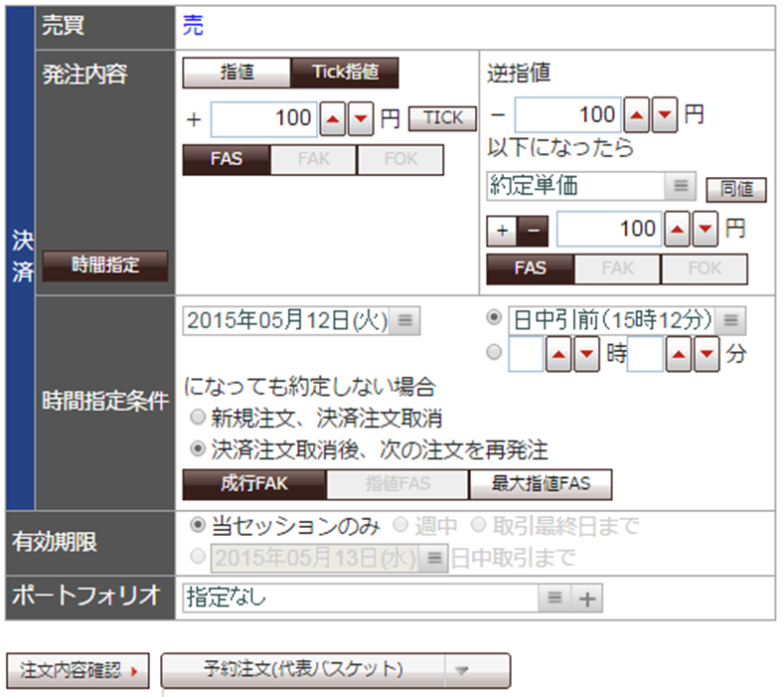The height and width of the screenshot is (697, 784).
Task: Add a new portfolio with plus icon
Action: (587, 598)
